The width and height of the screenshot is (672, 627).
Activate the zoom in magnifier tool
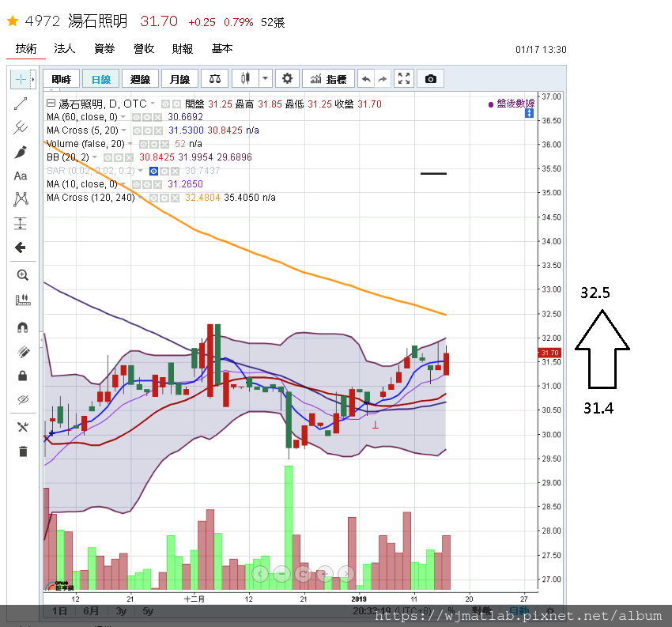tap(23, 275)
